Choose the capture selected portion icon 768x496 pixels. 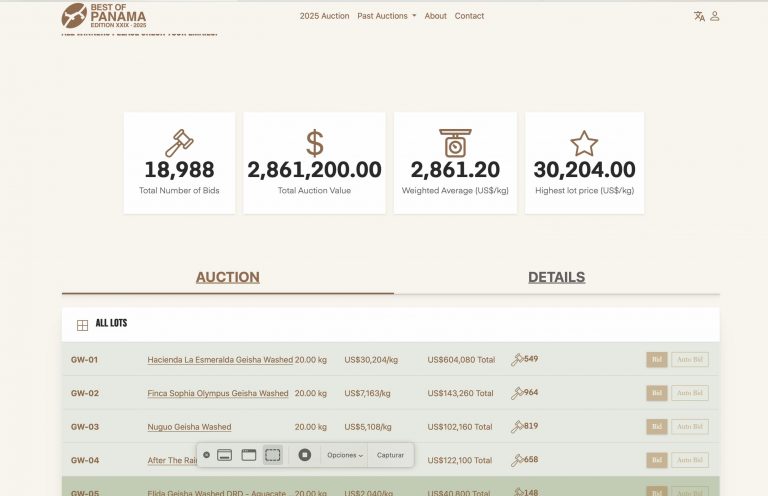click(273, 455)
